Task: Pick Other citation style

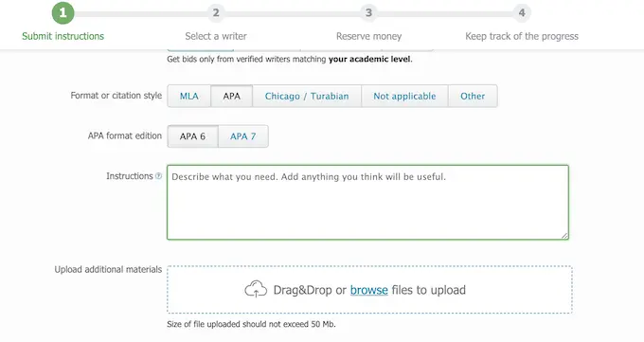Action: coord(473,96)
